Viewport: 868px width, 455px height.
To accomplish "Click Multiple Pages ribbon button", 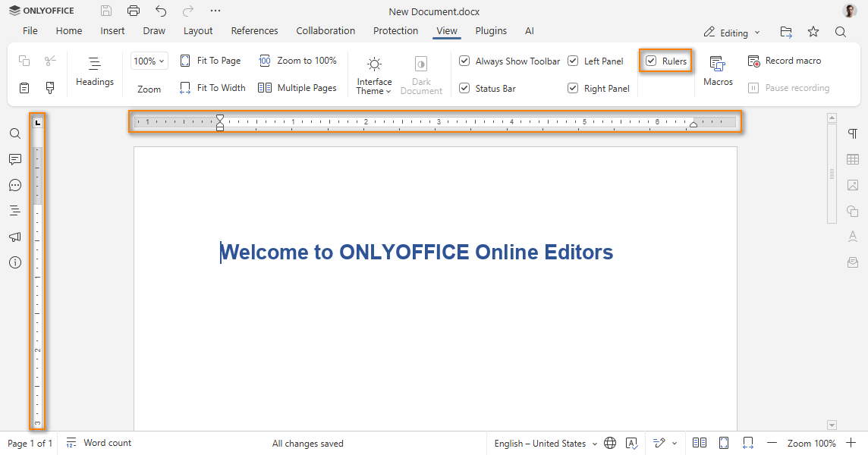I will pos(298,88).
